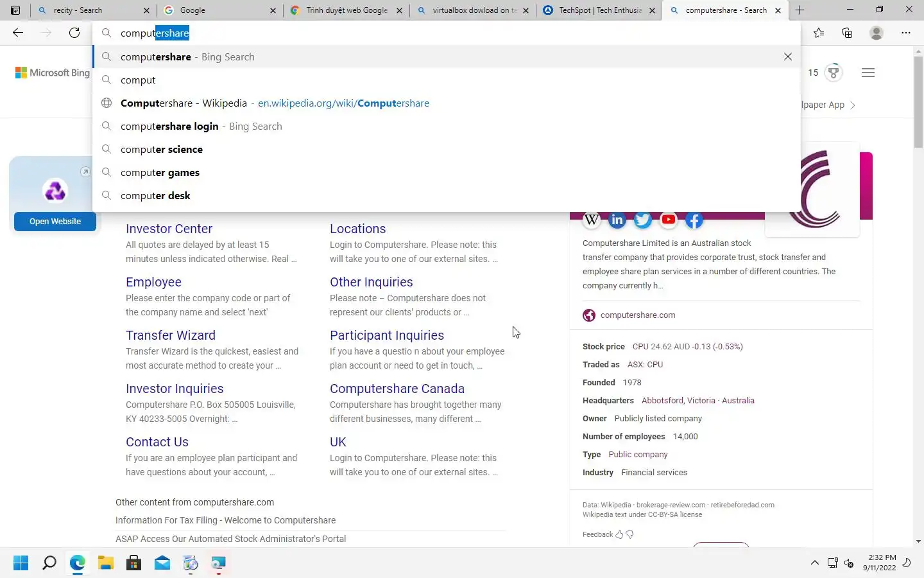Click the Australia headquarters link
Viewport: 924px width, 578px height.
[738, 400]
